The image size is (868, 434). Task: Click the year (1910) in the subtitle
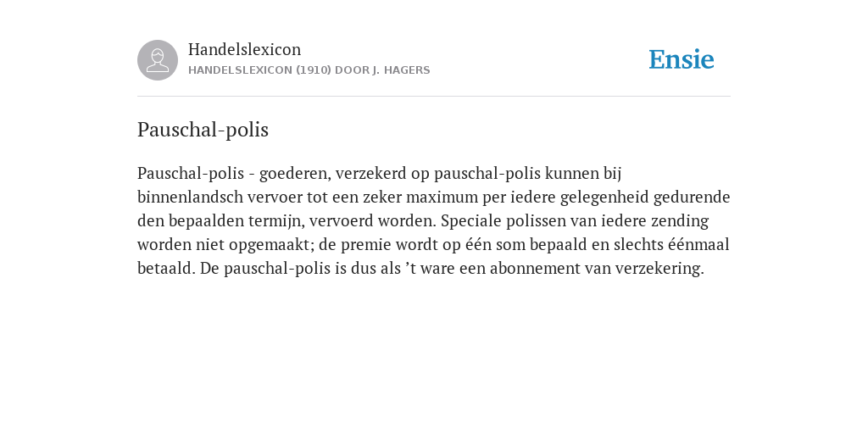click(x=314, y=70)
